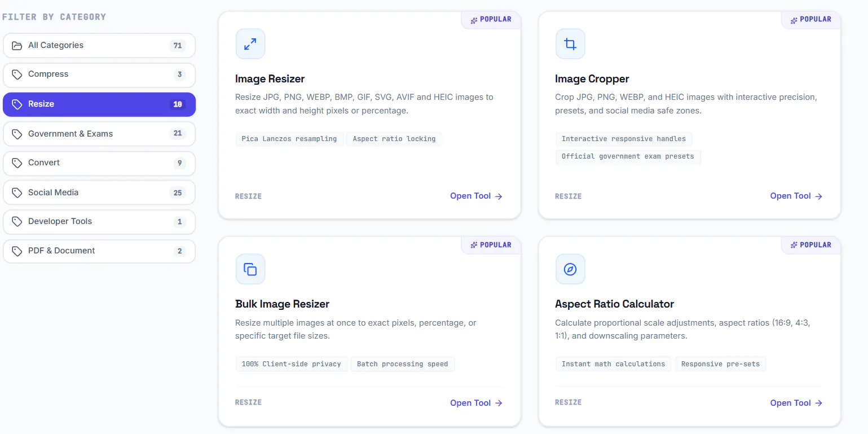Select the Developer Tools category

99,222
